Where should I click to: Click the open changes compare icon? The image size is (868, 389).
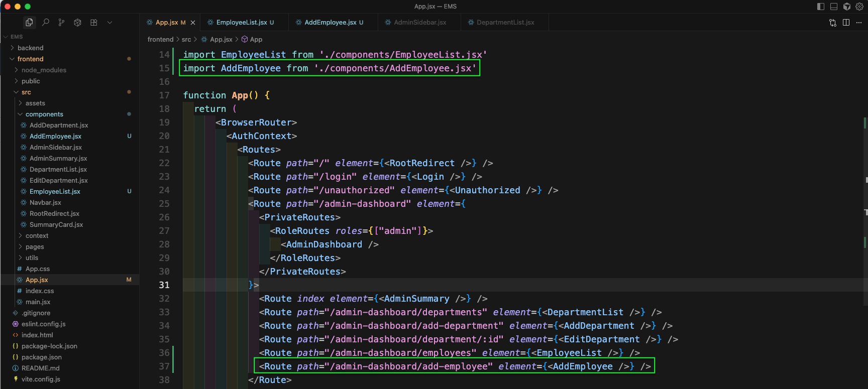tap(833, 22)
